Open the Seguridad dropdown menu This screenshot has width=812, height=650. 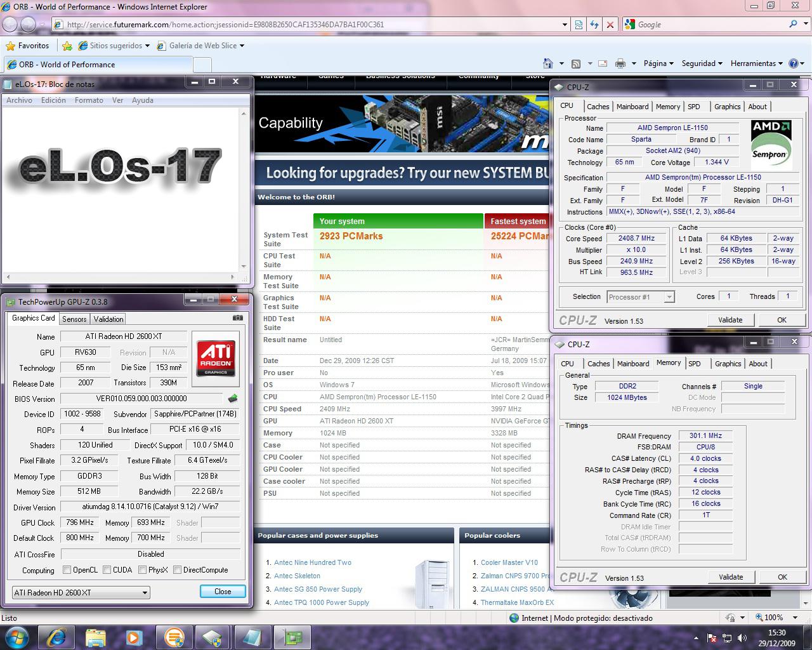tap(702, 63)
